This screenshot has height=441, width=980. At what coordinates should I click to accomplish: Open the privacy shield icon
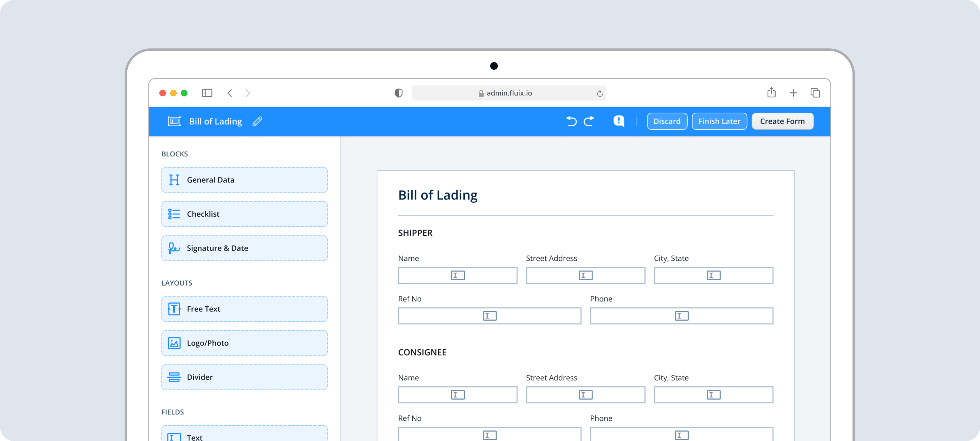[x=398, y=93]
